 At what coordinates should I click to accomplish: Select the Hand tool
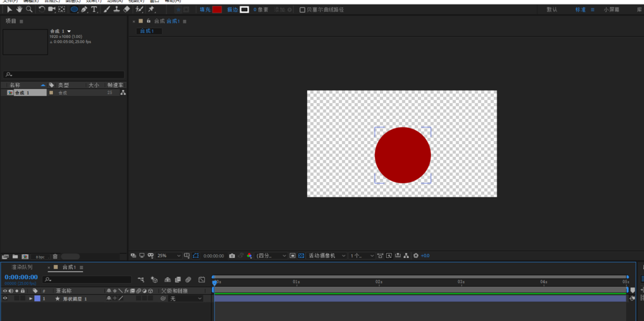[19, 10]
